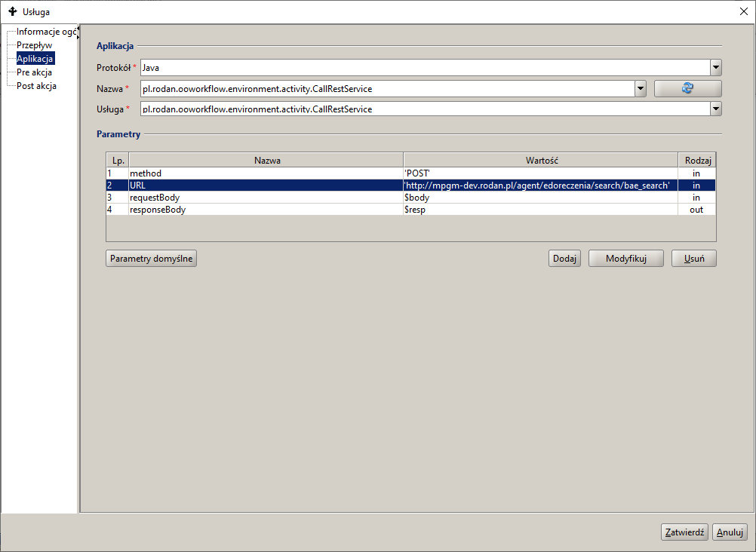Go to the Przepływ section
This screenshot has height=552, width=756.
coord(35,45)
